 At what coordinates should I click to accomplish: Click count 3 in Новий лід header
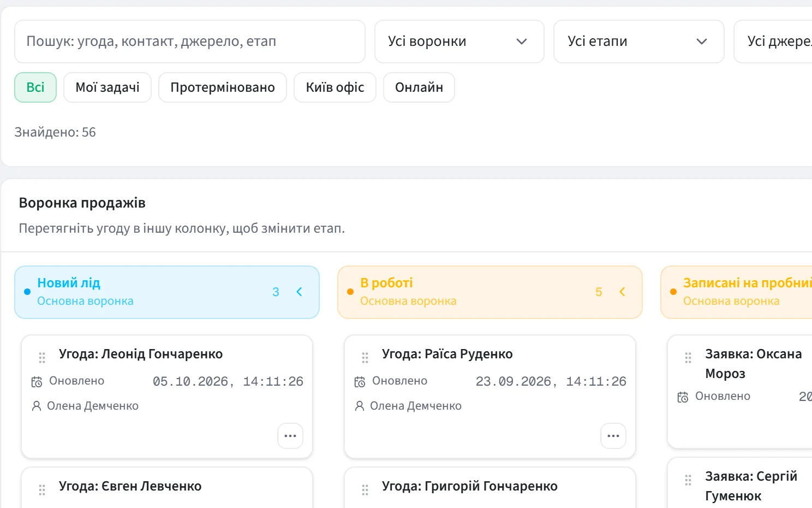point(276,292)
